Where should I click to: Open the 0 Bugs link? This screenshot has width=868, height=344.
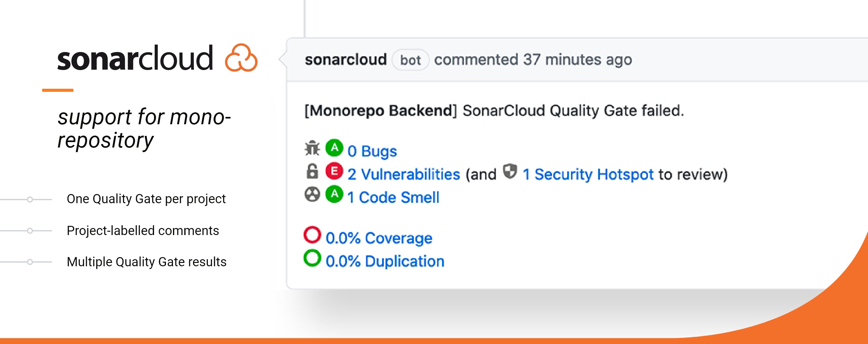(372, 151)
